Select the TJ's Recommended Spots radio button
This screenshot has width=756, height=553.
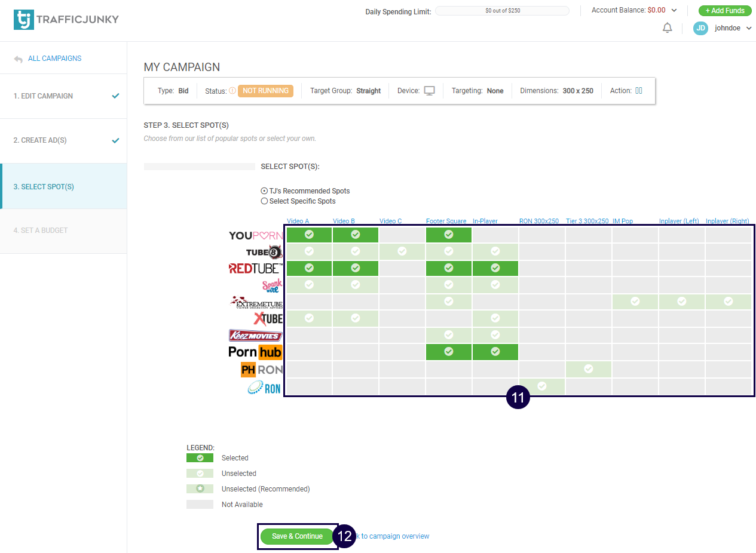pyautogui.click(x=264, y=191)
